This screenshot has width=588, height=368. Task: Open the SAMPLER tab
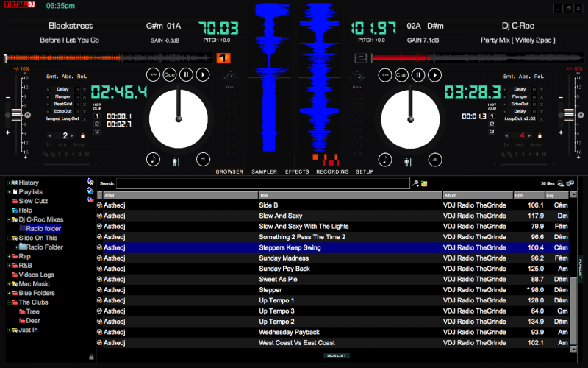265,171
